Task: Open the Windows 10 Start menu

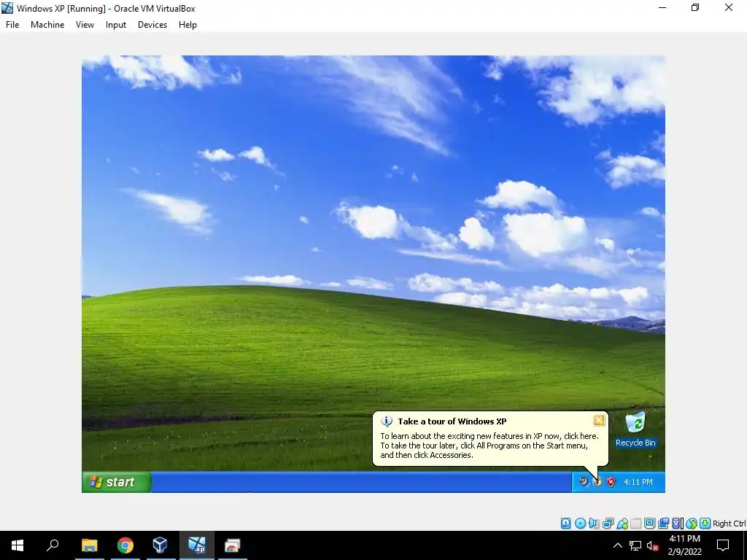Action: click(18, 545)
